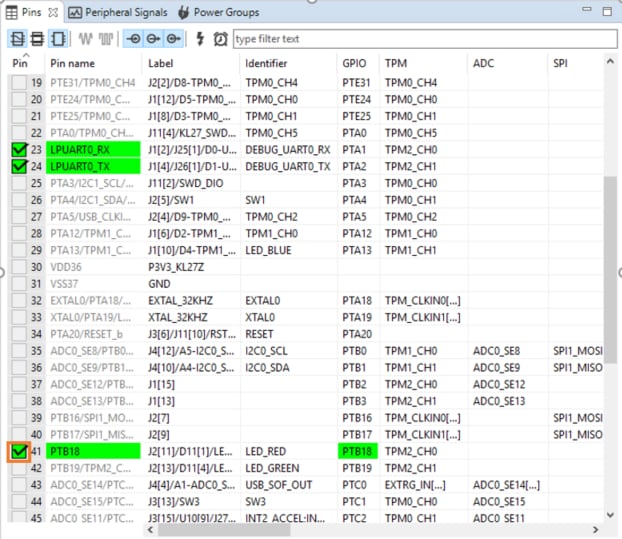This screenshot has height=539, width=622.
Task: Click the ADC column header
Action: (482, 62)
